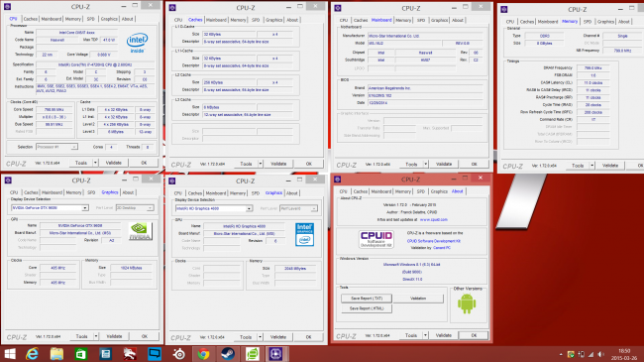Image resolution: width=644 pixels, height=362 pixels.
Task: Click the MSI dragon taskbar icon
Action: point(130,354)
